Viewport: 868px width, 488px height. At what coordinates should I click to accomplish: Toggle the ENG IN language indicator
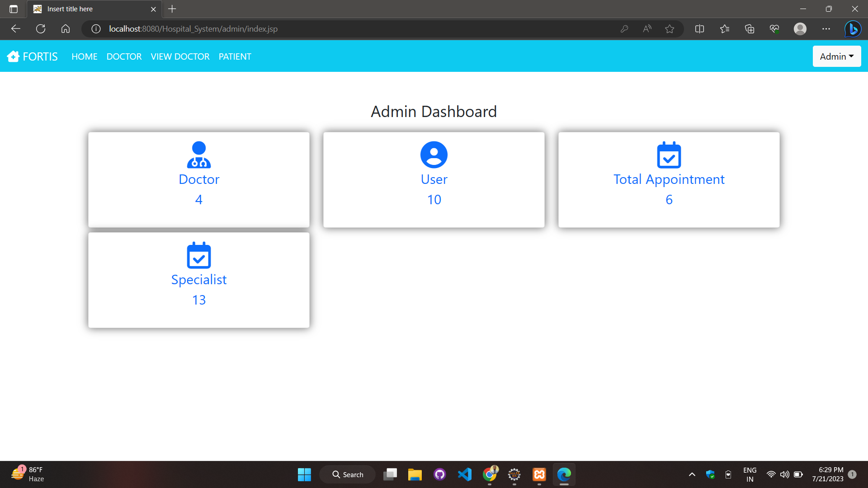tap(750, 474)
